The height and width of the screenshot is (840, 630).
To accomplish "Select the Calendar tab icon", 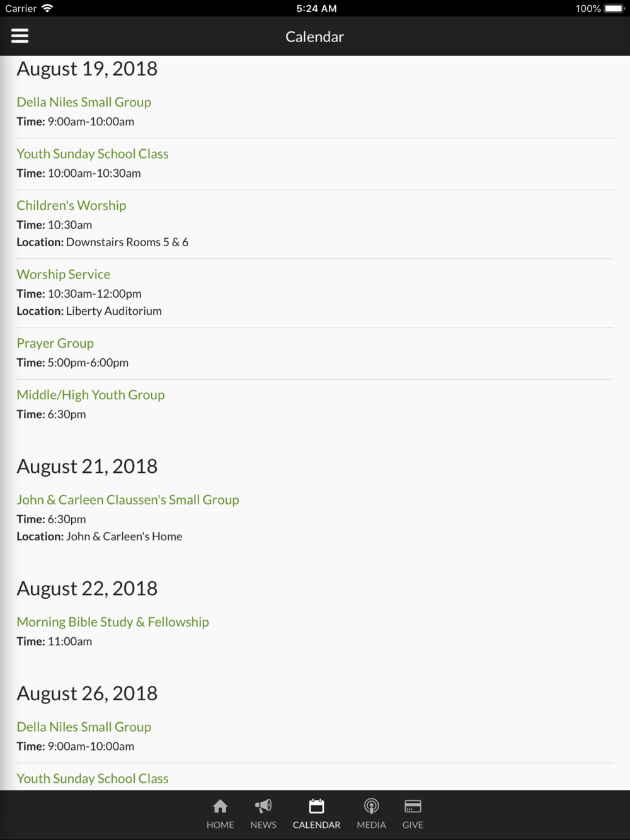I will pos(316,806).
